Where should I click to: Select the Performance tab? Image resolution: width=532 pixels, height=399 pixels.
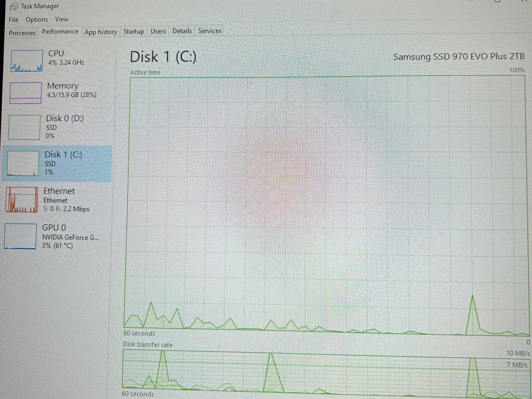click(x=60, y=32)
